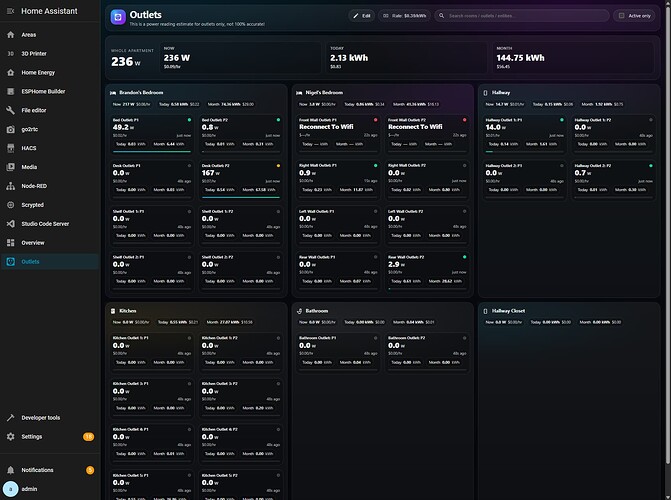Open the Desk Outlet P2 card
Image resolution: width=671 pixels, height=500 pixels.
click(x=240, y=177)
